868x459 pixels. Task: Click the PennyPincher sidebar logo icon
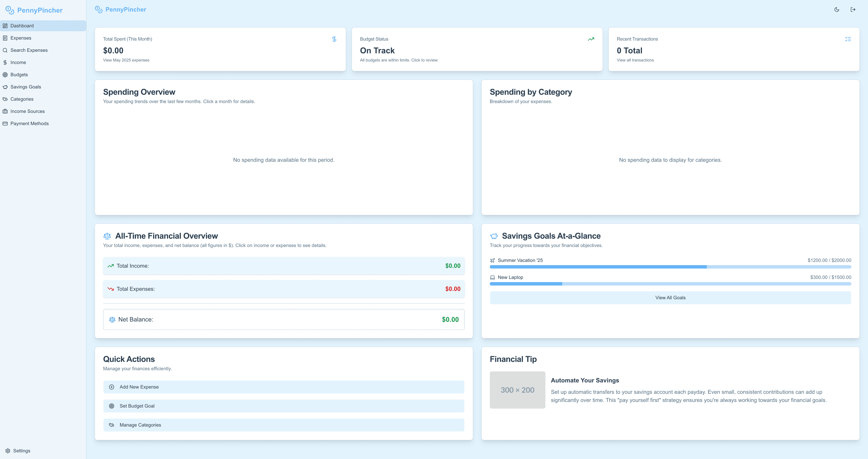tap(10, 10)
